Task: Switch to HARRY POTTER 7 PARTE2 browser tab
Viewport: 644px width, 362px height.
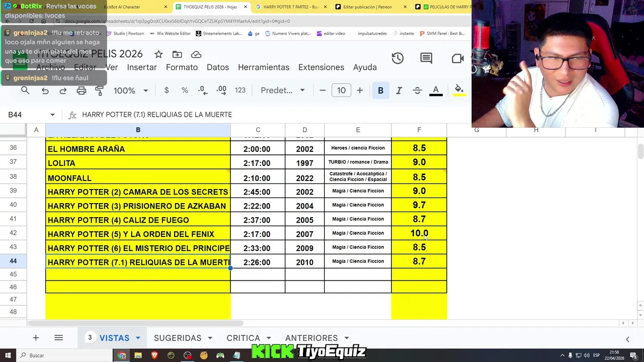Action: [291, 7]
